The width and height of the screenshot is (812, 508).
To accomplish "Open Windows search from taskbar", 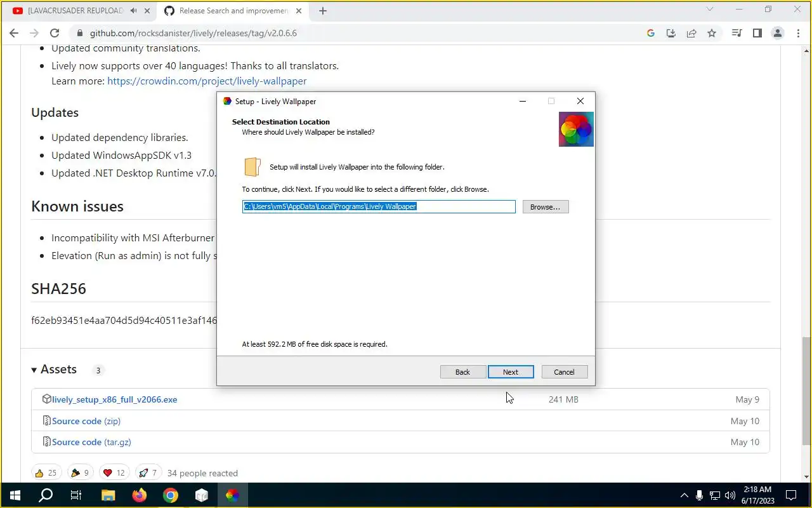I will pos(46,495).
